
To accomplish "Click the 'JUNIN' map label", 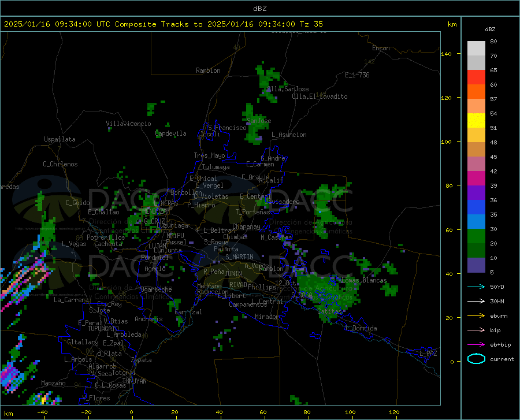I will pyautogui.click(x=233, y=273).
